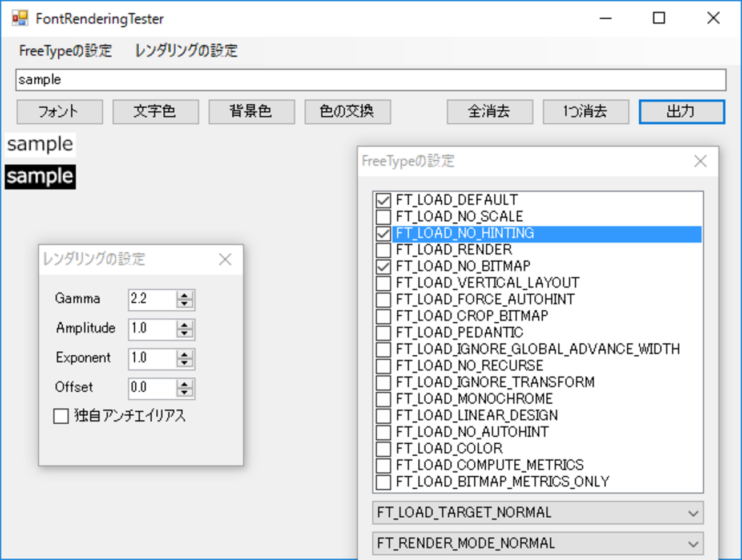Image resolution: width=742 pixels, height=560 pixels.
Task: Increase the Offset value with up arrow
Action: click(184, 384)
